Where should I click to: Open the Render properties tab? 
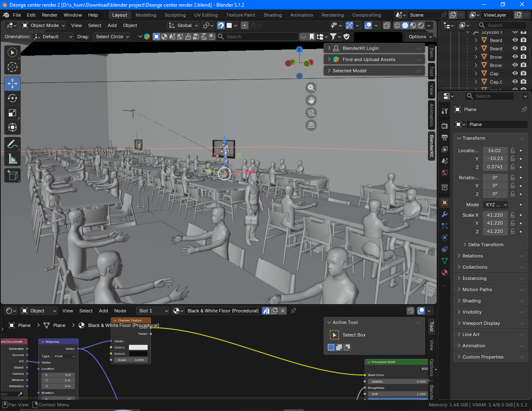[x=445, y=126]
